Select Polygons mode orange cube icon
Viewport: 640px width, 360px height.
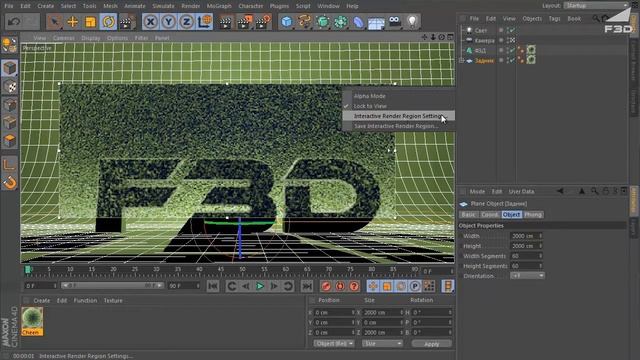point(9,140)
